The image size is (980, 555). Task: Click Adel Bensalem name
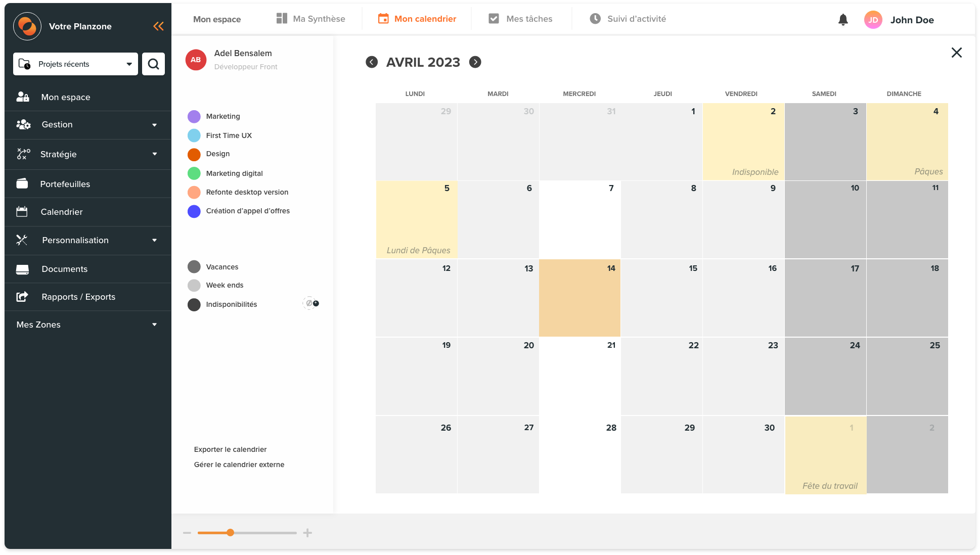[x=243, y=53]
